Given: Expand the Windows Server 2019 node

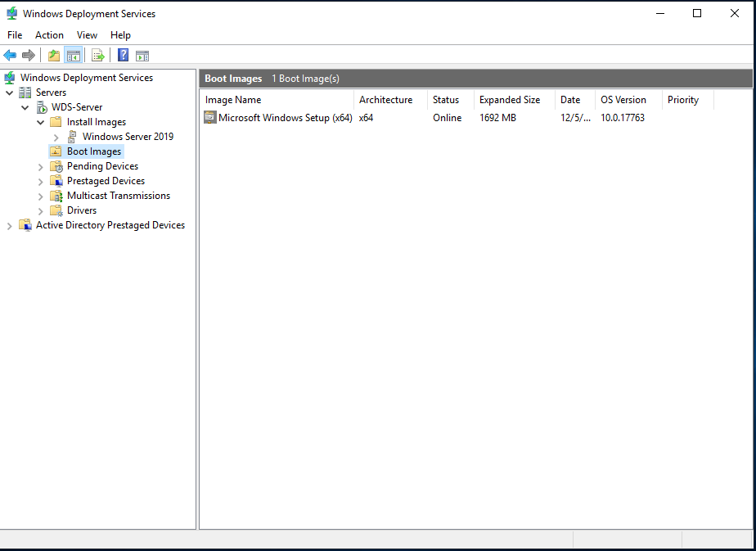Looking at the screenshot, I should point(56,138).
